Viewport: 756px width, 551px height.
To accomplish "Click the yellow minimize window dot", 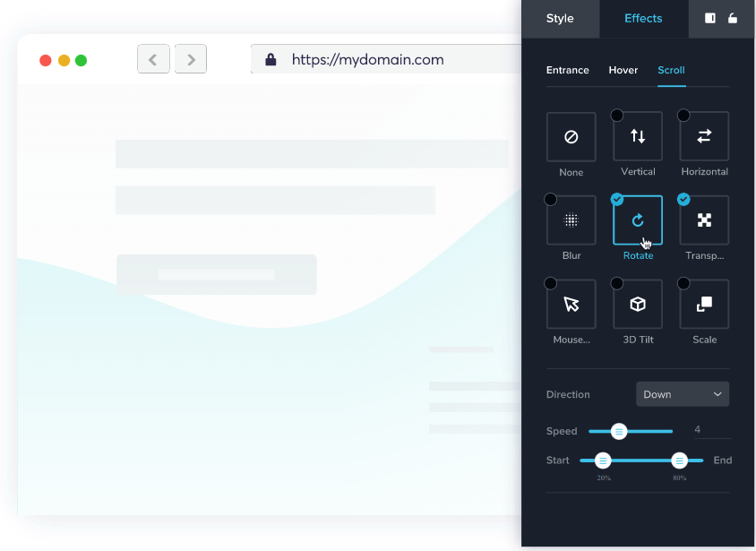I will [x=64, y=60].
